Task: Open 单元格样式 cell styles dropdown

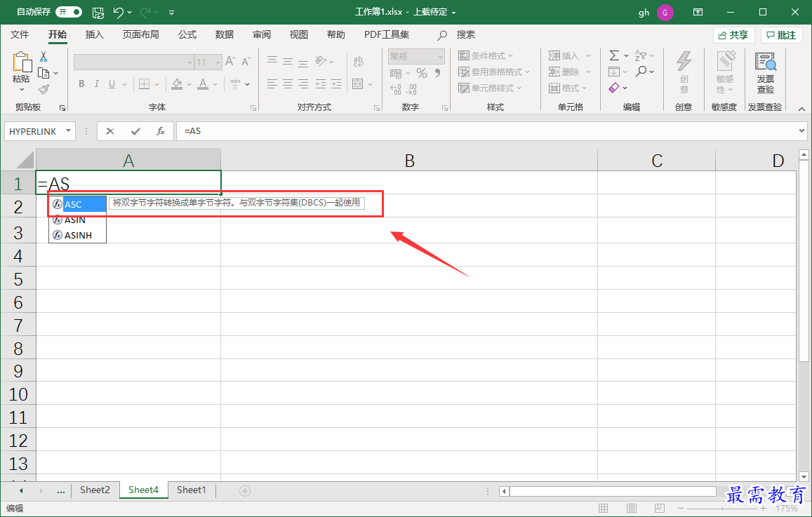Action: (490, 88)
